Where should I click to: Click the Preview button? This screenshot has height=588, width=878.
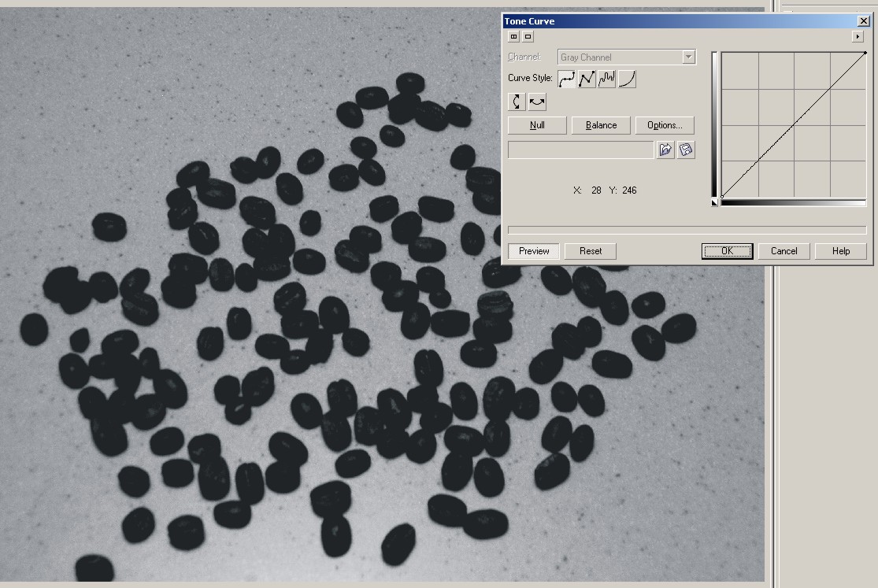pos(534,251)
